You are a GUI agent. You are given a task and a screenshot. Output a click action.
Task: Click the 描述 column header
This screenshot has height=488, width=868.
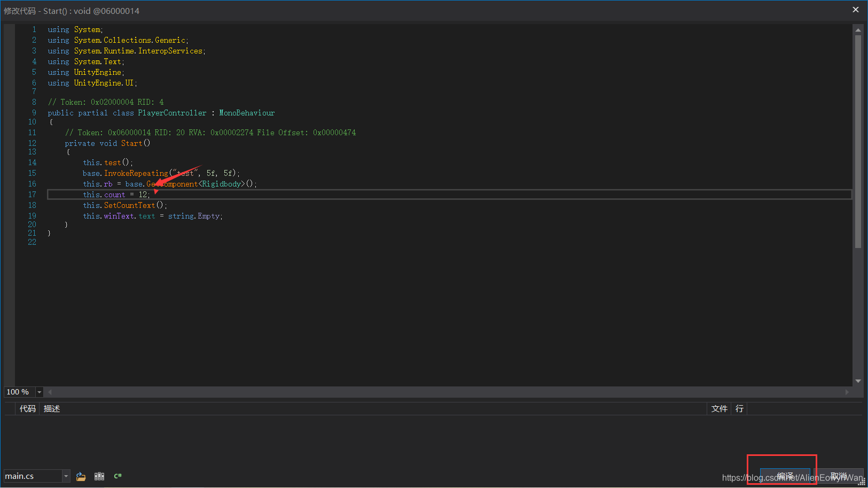click(52, 408)
